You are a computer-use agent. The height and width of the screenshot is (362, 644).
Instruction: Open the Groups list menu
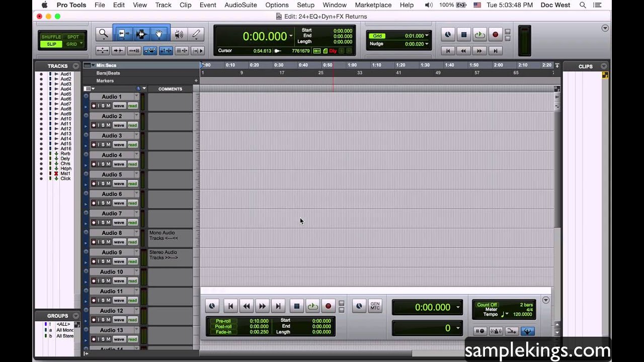pos(76,316)
